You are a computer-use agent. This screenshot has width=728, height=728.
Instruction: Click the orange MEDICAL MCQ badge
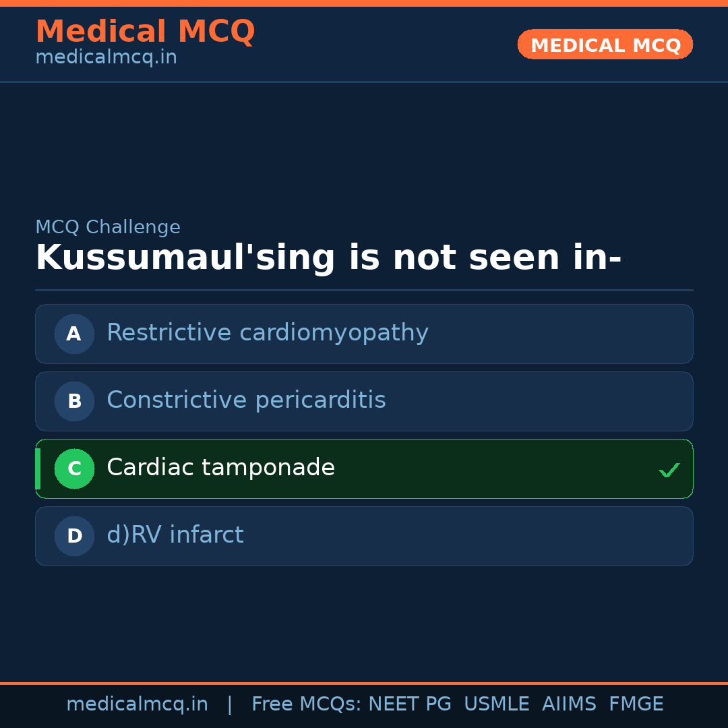pos(605,44)
